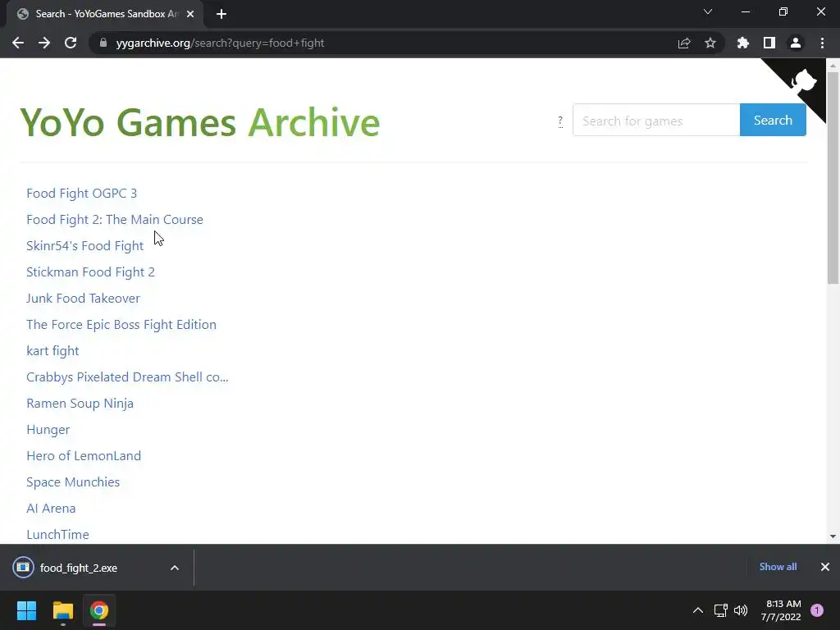Open kart fight game link
The image size is (840, 630).
pos(52,351)
